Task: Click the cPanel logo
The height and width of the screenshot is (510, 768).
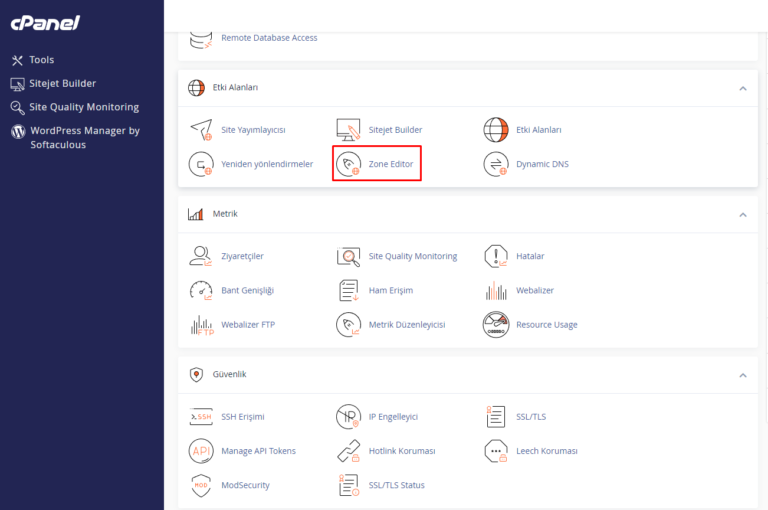Action: point(45,23)
